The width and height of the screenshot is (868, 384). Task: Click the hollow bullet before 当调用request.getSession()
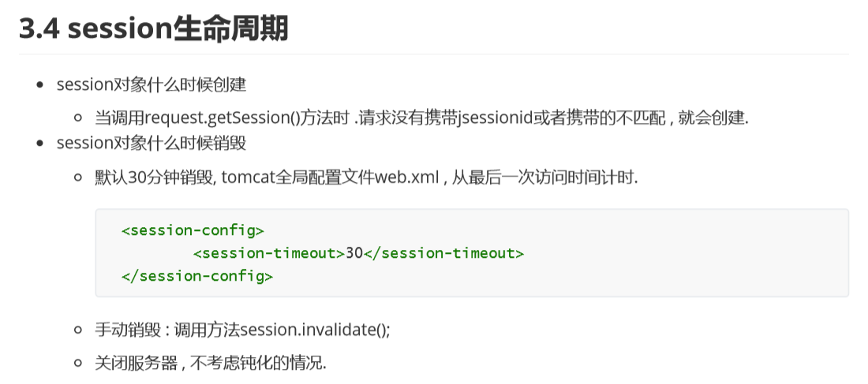[x=78, y=117]
